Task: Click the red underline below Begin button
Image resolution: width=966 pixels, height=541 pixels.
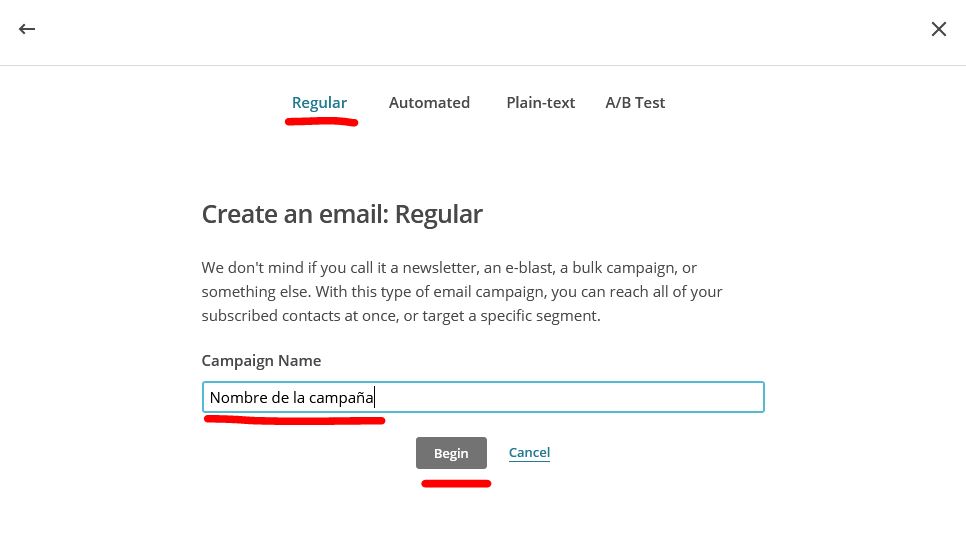Action: (456, 483)
